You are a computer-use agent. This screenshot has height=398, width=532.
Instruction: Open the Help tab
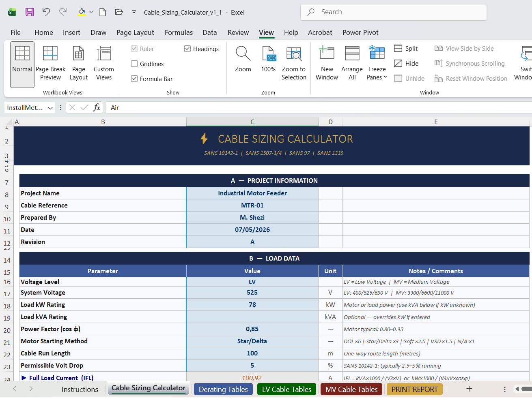291,32
